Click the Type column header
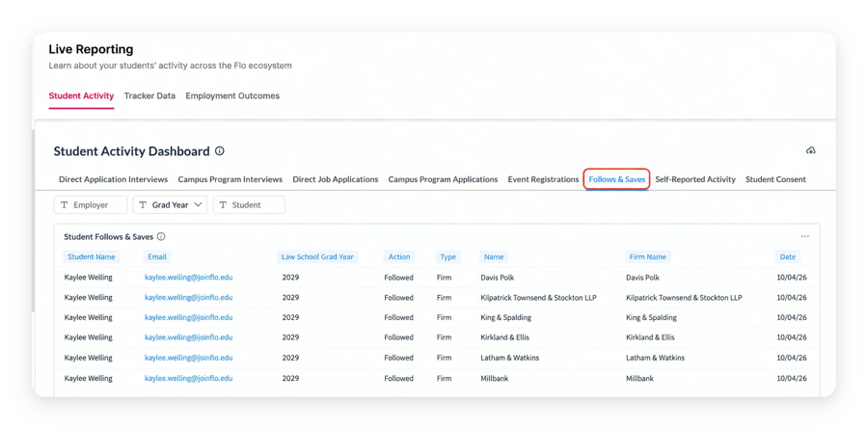The width and height of the screenshot is (868, 429). [448, 256]
